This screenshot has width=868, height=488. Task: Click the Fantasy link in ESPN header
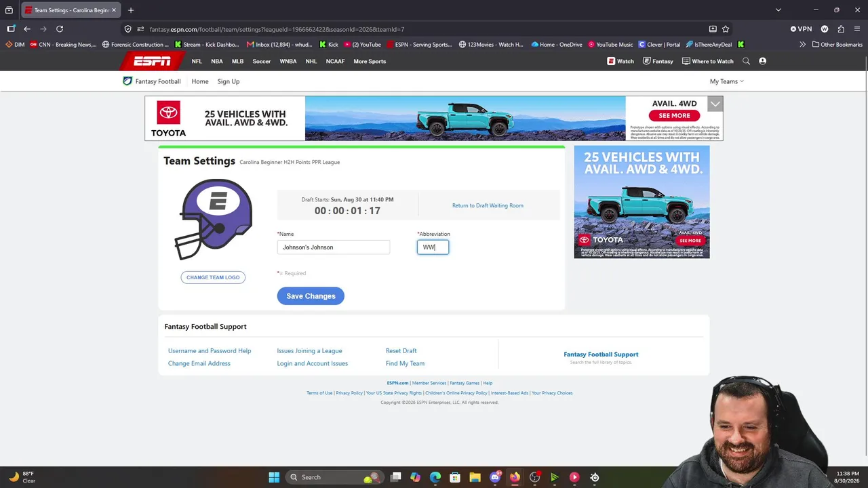click(x=658, y=61)
